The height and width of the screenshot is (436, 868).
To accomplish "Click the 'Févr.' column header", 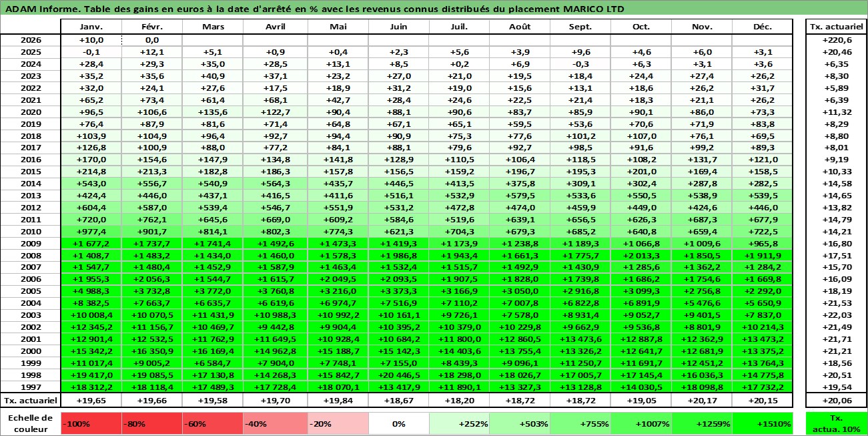I will click(x=151, y=27).
